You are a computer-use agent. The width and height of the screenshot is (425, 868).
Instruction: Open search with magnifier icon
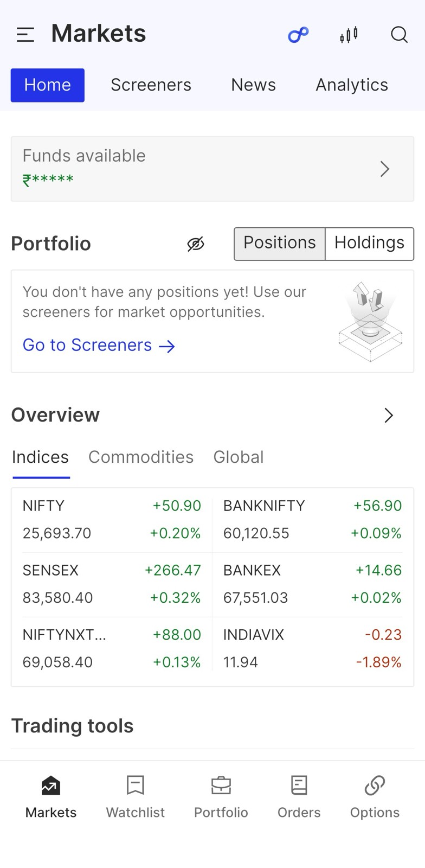coord(399,35)
